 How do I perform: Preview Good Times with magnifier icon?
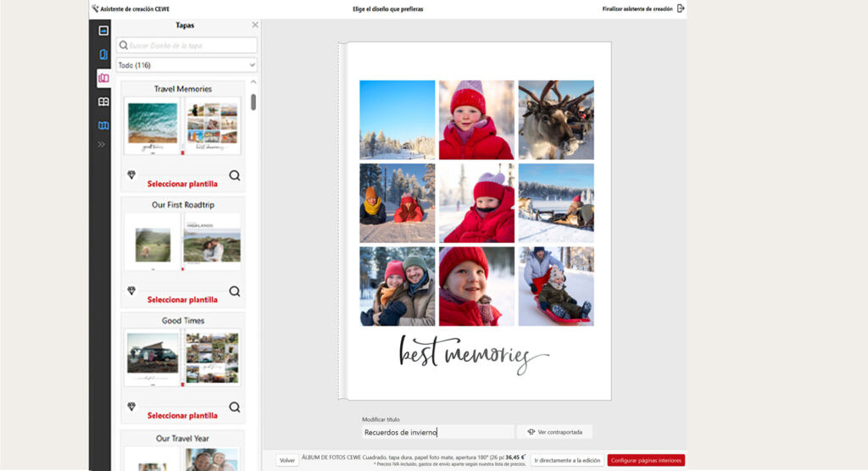pos(235,407)
